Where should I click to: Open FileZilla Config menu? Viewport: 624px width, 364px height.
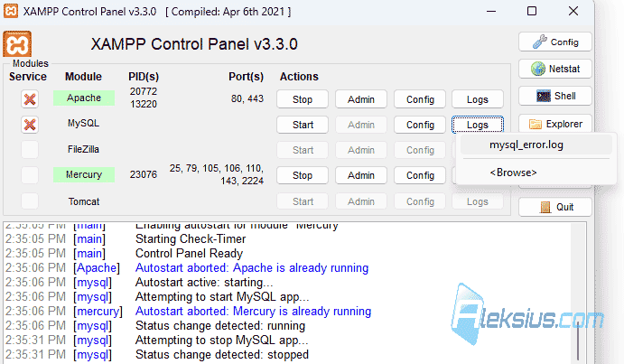pos(420,150)
